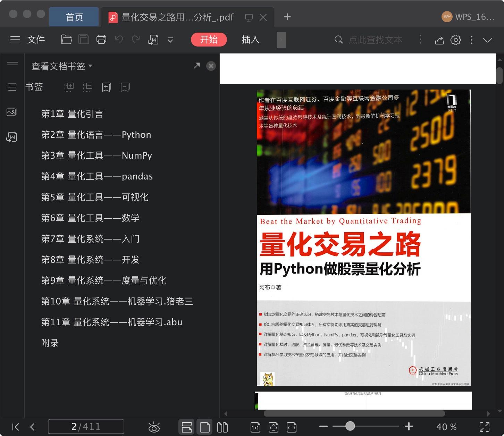Click the page number field 2/411

(x=86, y=427)
